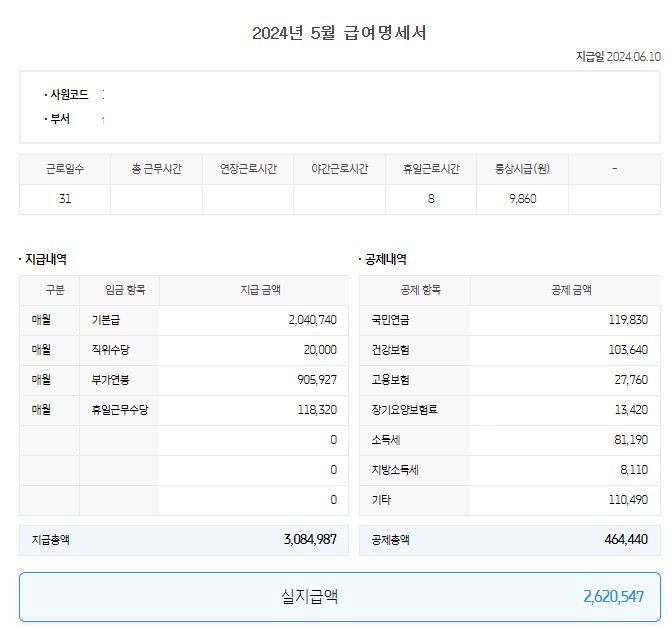Click the 야간근로시간 column header

point(339,169)
